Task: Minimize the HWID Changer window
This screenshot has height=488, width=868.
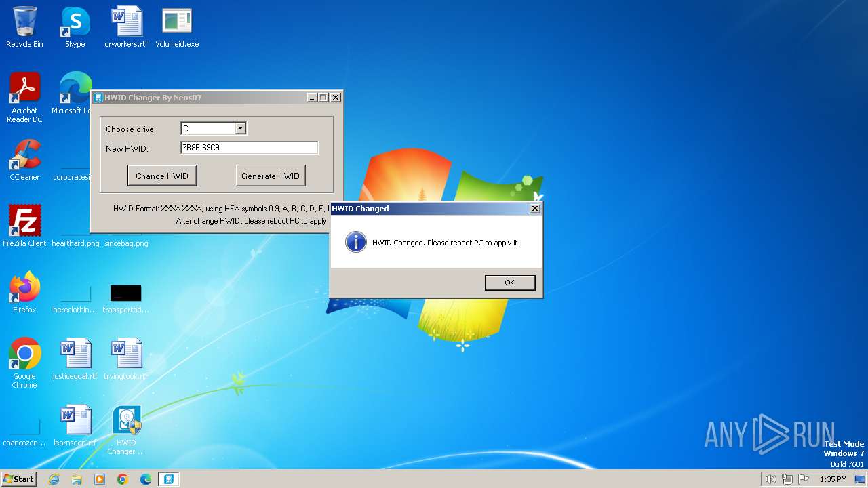Action: click(x=312, y=98)
